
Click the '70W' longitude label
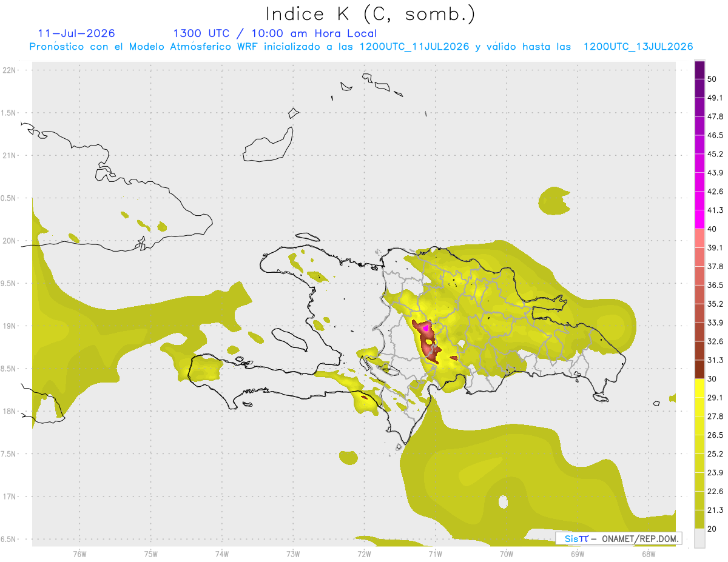pos(507,555)
